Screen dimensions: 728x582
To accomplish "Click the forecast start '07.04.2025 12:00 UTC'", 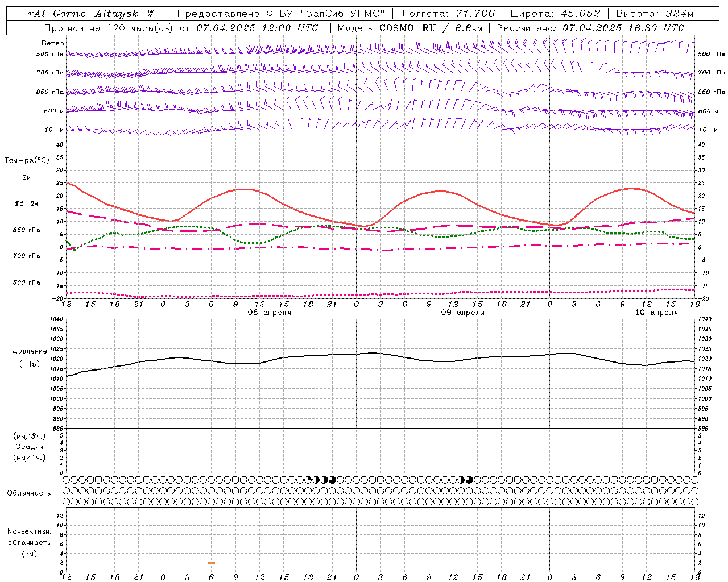I will [x=257, y=28].
